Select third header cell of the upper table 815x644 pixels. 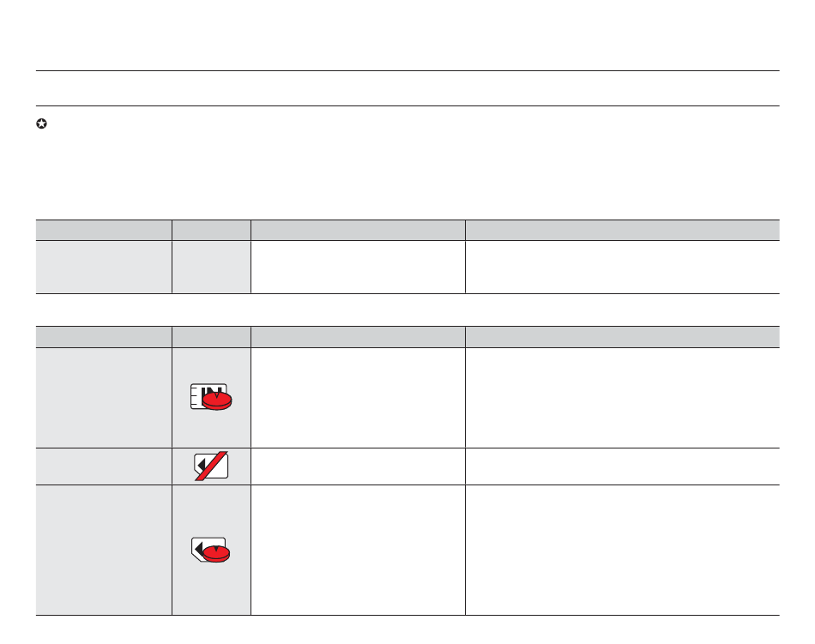click(x=358, y=230)
